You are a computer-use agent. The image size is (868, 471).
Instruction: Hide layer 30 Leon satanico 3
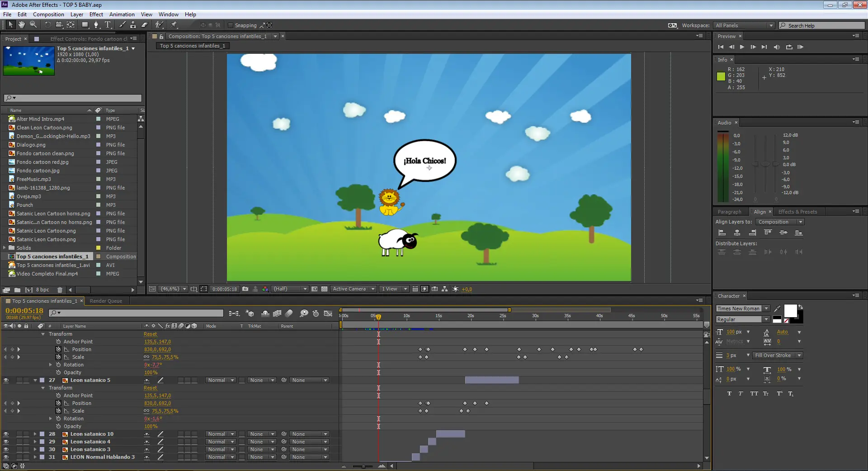pos(6,450)
